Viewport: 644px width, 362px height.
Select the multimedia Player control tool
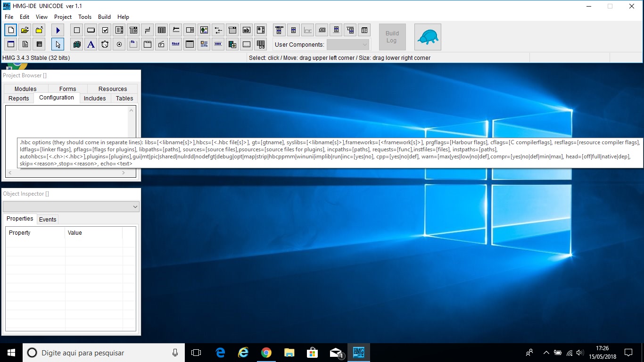tap(232, 44)
